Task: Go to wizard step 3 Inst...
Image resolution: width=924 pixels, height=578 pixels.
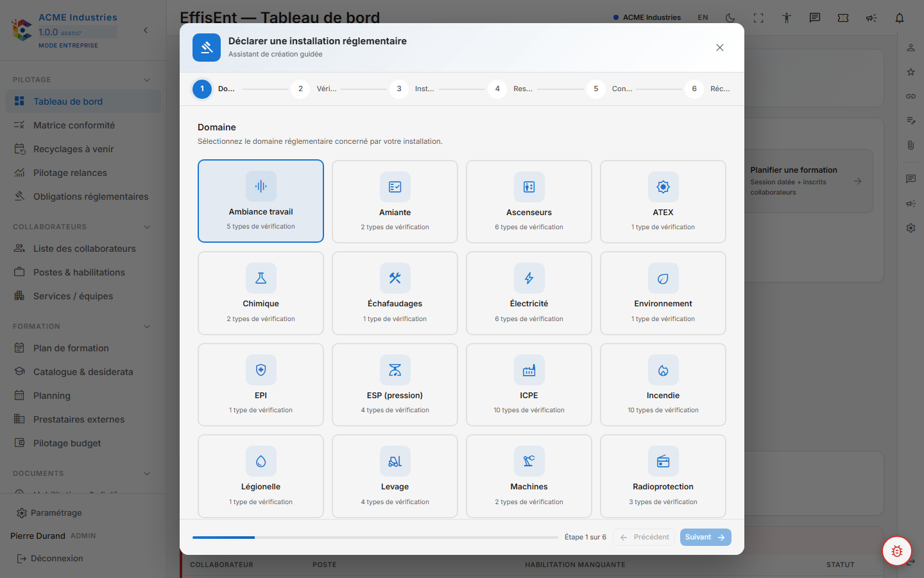Action: (411, 89)
